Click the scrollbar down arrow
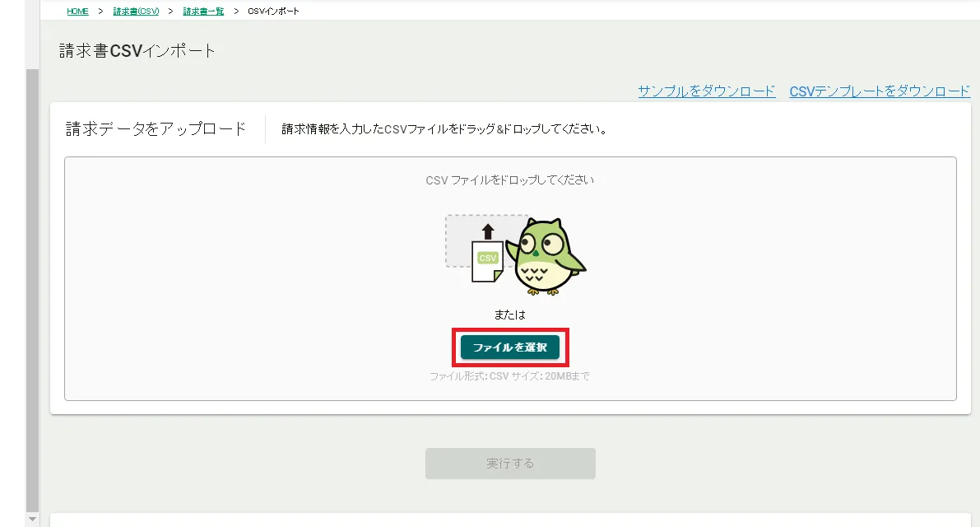 pyautogui.click(x=32, y=519)
